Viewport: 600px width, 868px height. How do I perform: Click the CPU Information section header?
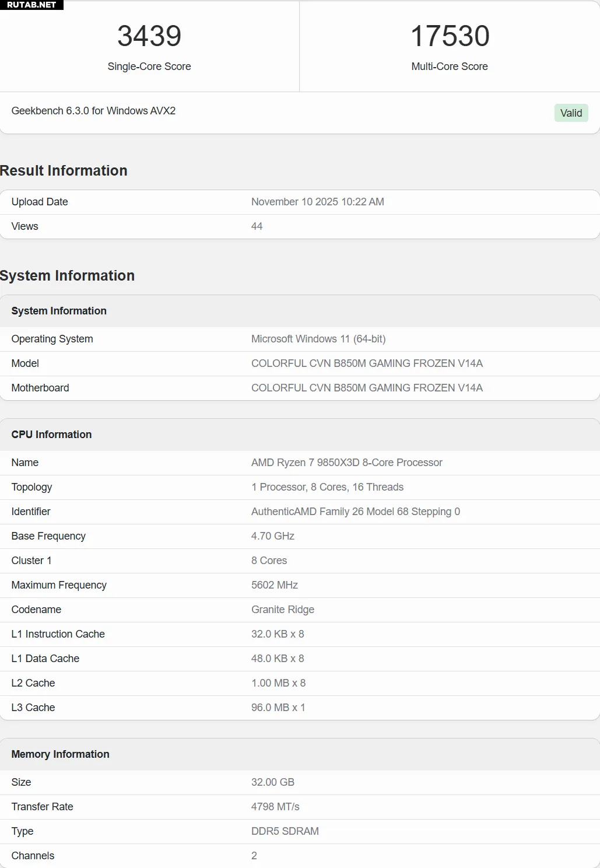[51, 435]
